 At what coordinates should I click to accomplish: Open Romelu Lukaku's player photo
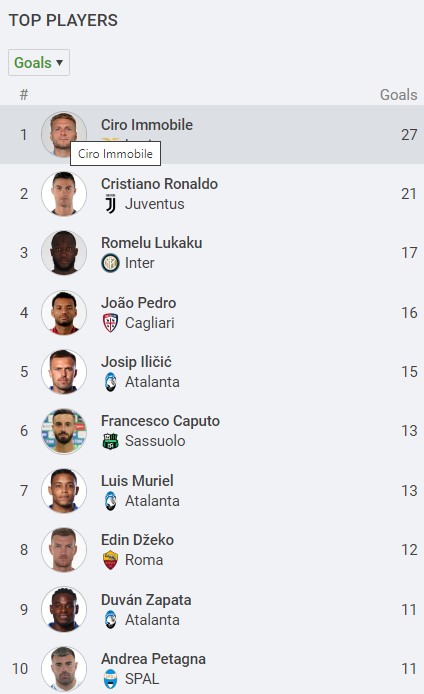click(x=64, y=253)
